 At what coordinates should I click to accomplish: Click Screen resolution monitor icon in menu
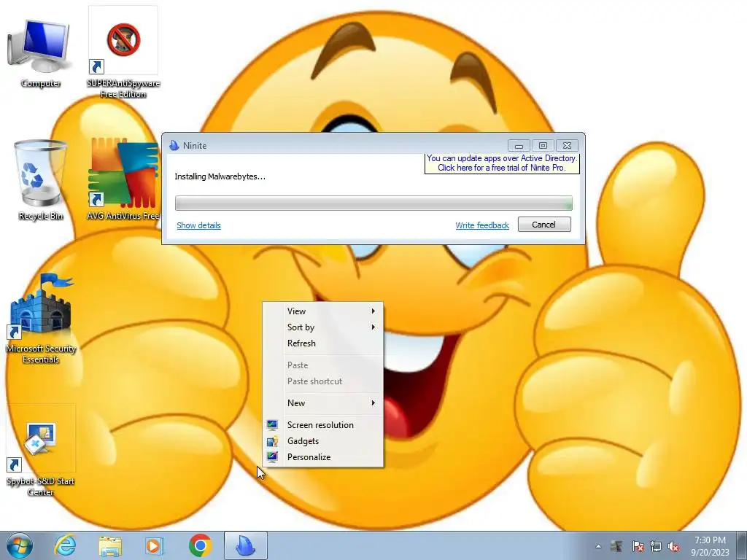[272, 425]
